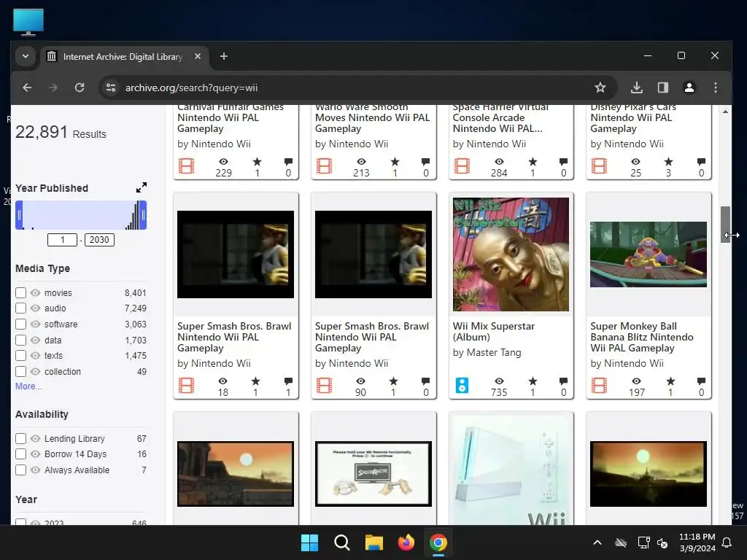View site information icon in address bar
The height and width of the screenshot is (560, 747).
point(111,87)
